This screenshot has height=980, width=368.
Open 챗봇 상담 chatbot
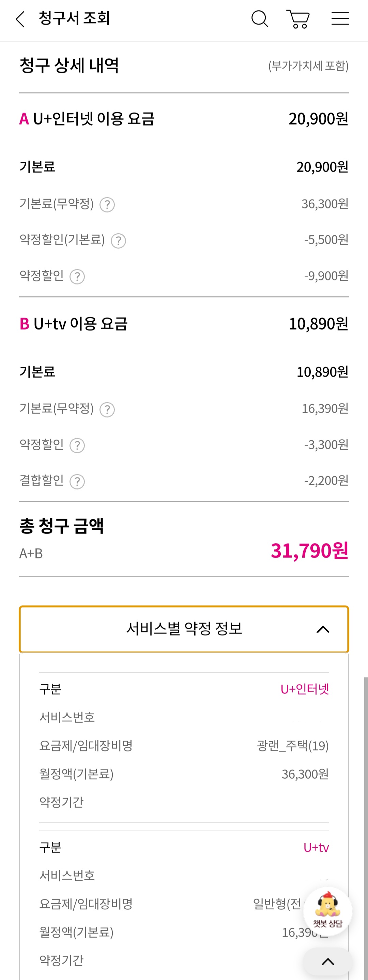click(328, 911)
